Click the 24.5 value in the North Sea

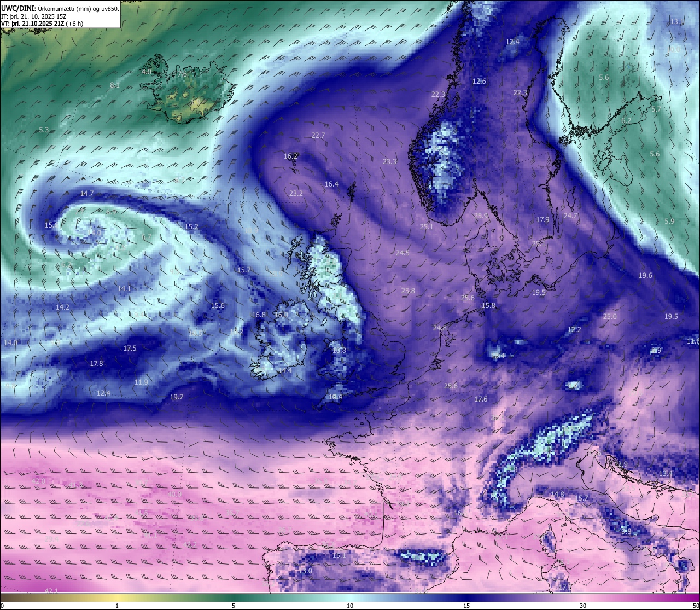(x=402, y=253)
